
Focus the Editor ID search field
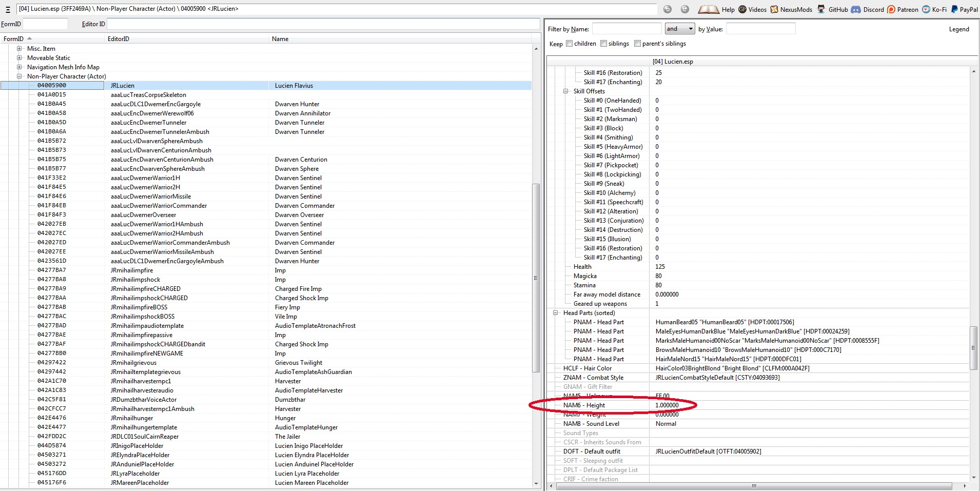click(323, 24)
